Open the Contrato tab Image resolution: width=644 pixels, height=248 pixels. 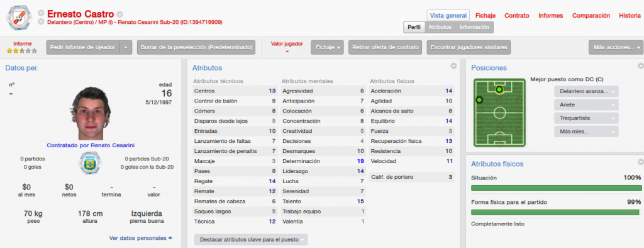tap(517, 16)
